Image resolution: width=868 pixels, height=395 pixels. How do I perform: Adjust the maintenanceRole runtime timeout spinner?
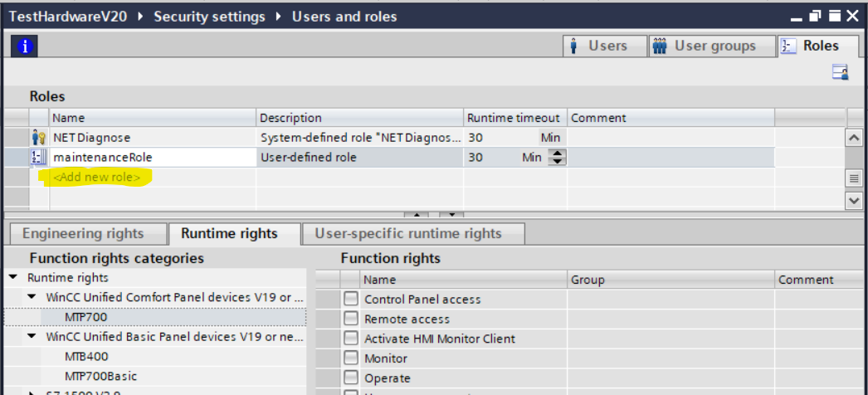point(558,157)
